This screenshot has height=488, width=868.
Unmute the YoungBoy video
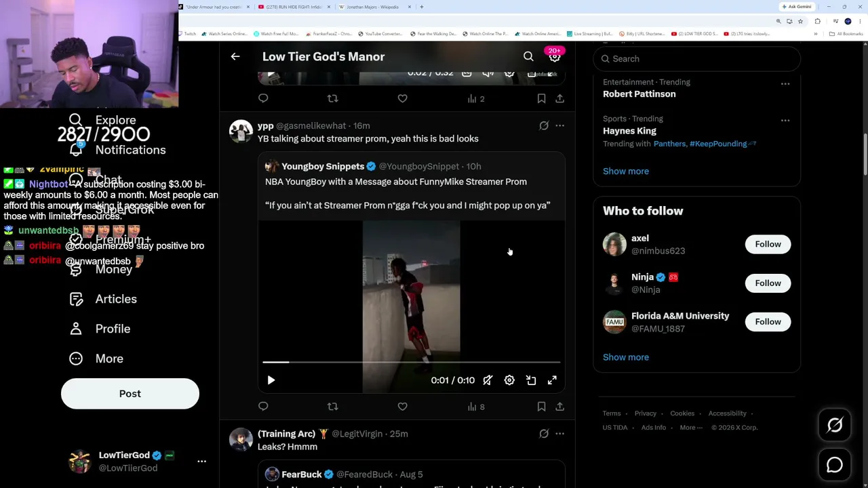coord(488,380)
